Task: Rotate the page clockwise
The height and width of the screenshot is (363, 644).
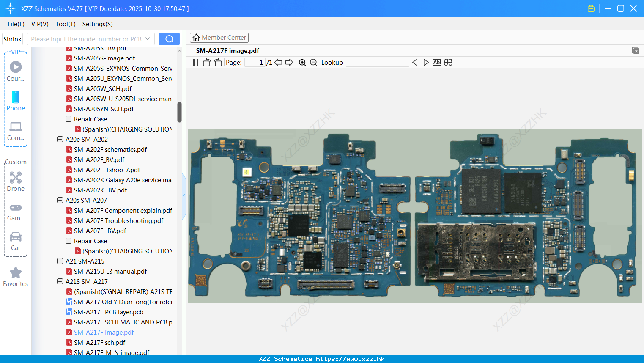Action: pyautogui.click(x=218, y=63)
